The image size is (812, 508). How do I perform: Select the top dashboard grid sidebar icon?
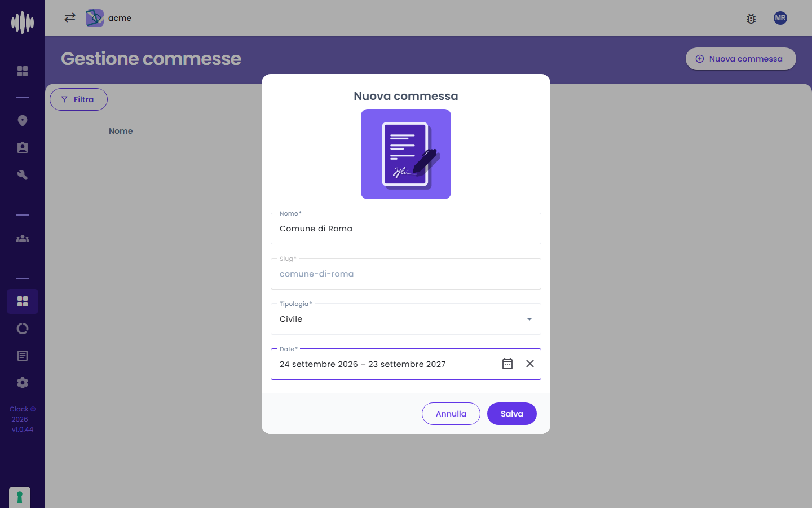23,71
